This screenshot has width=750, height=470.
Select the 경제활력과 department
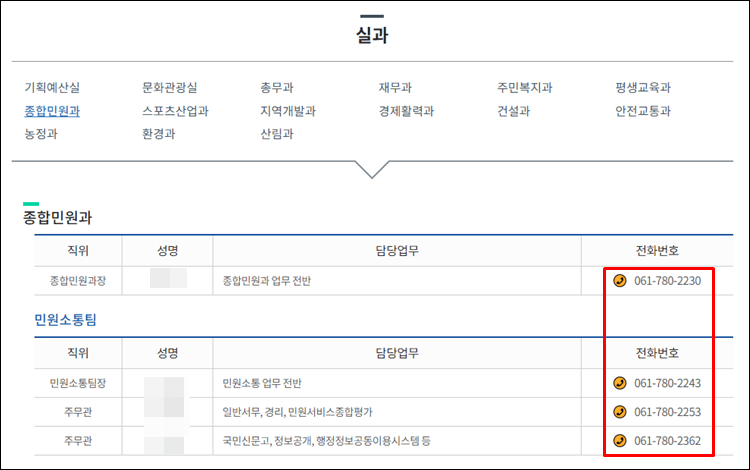point(406,111)
